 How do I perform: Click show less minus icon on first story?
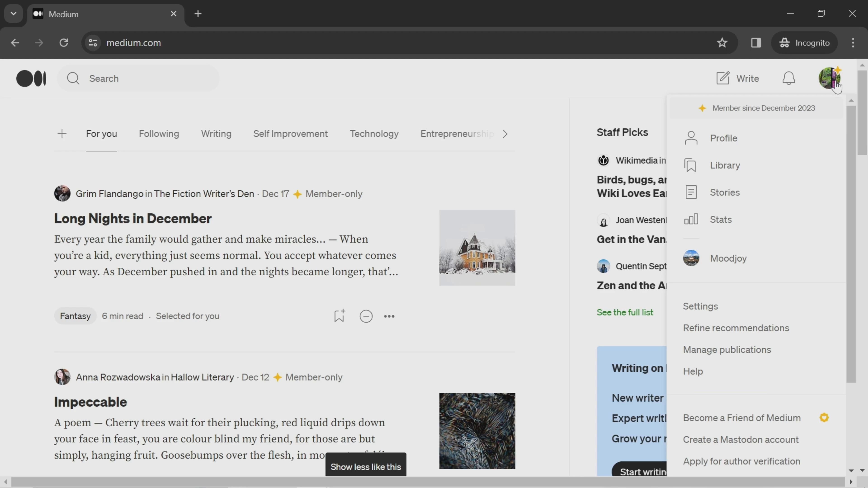tap(366, 316)
